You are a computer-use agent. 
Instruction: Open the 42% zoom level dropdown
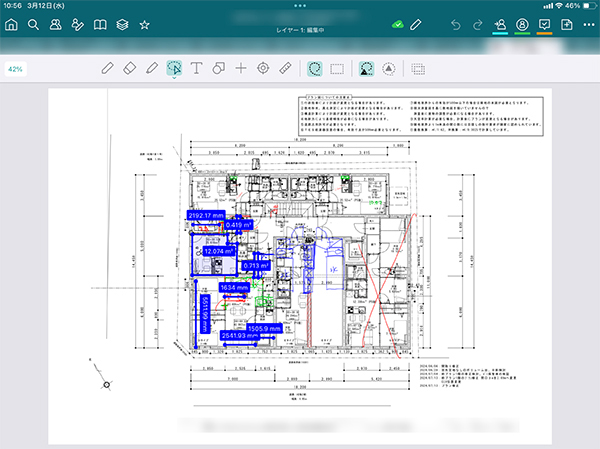(16, 69)
